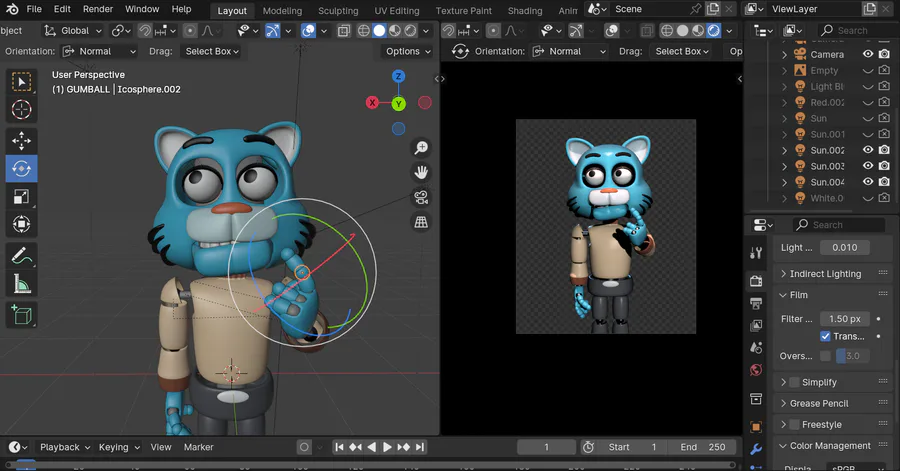This screenshot has height=471, width=900.
Task: Enable the Simplify checkbox
Action: pyautogui.click(x=794, y=382)
